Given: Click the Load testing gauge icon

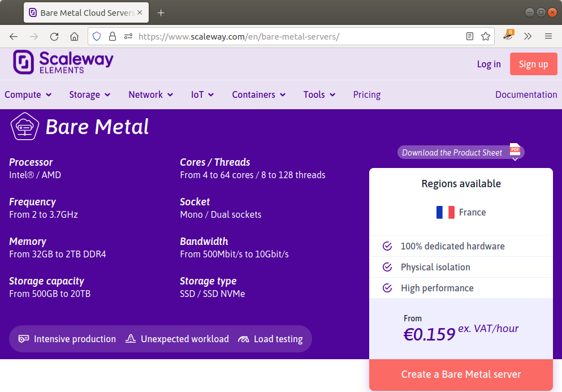Looking at the screenshot, I should pos(243,339).
